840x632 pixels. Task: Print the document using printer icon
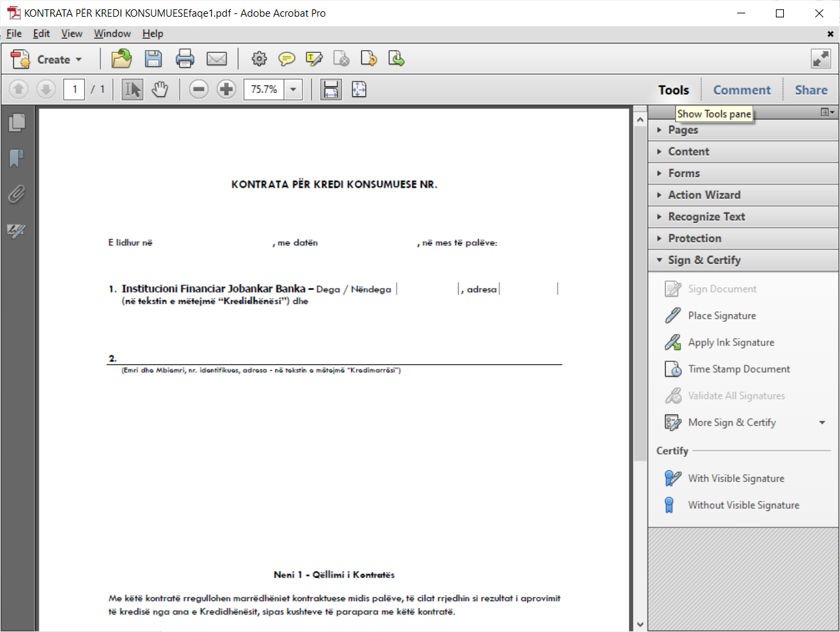pos(185,59)
